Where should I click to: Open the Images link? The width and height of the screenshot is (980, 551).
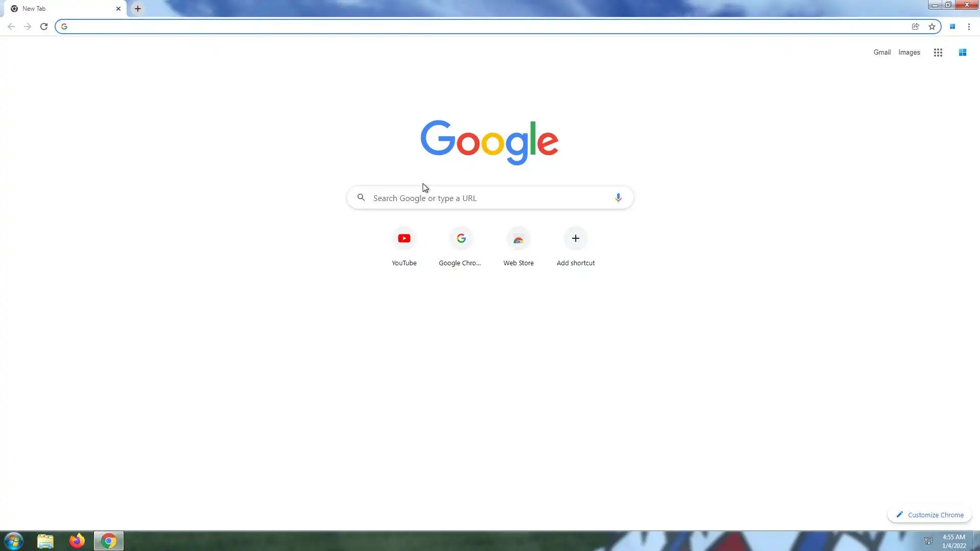[x=909, y=53]
